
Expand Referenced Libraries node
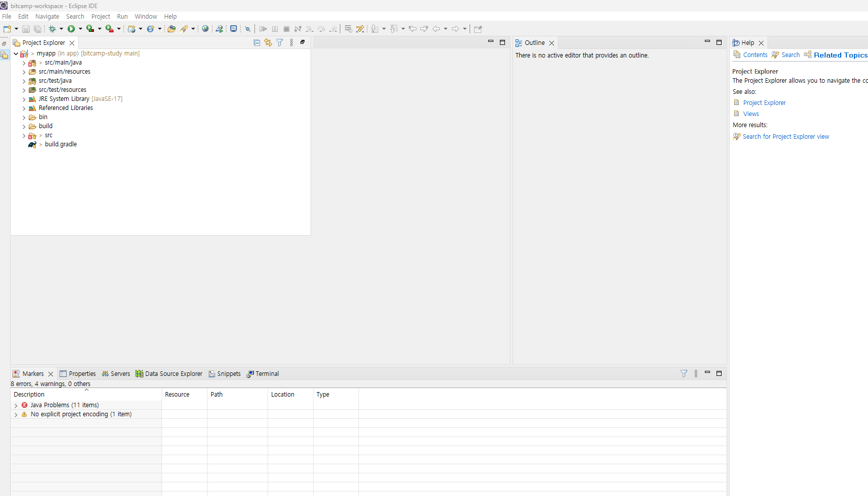[x=24, y=108]
